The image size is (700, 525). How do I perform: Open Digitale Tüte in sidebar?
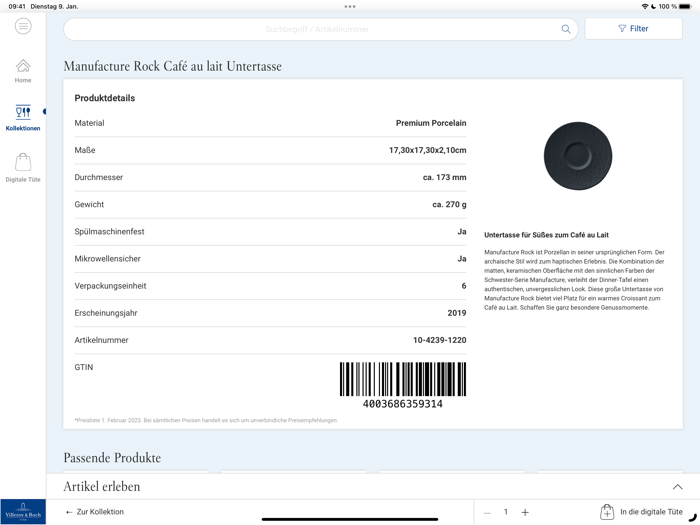pyautogui.click(x=23, y=168)
